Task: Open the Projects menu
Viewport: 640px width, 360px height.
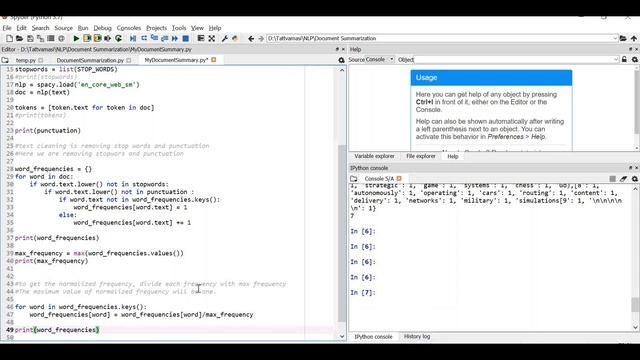Action: point(156,28)
